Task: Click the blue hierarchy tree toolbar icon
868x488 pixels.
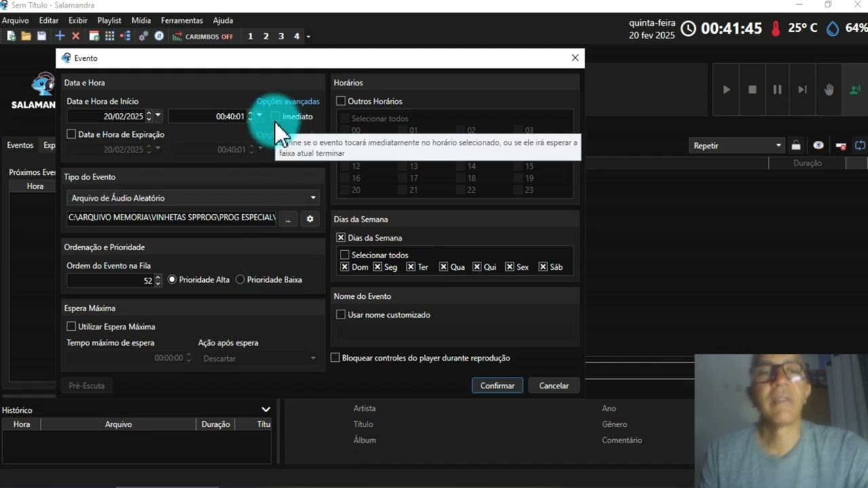Action: (125, 36)
